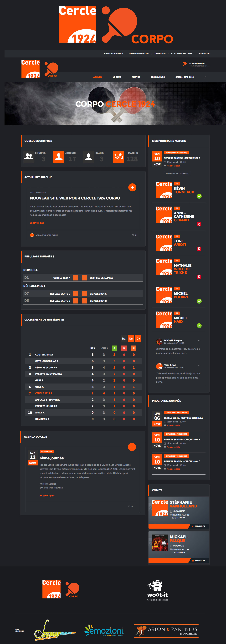This screenshot has width=226, height=644.
Task: Toggle Michel Haid green presence checkmark
Action: [x=199, y=326]
